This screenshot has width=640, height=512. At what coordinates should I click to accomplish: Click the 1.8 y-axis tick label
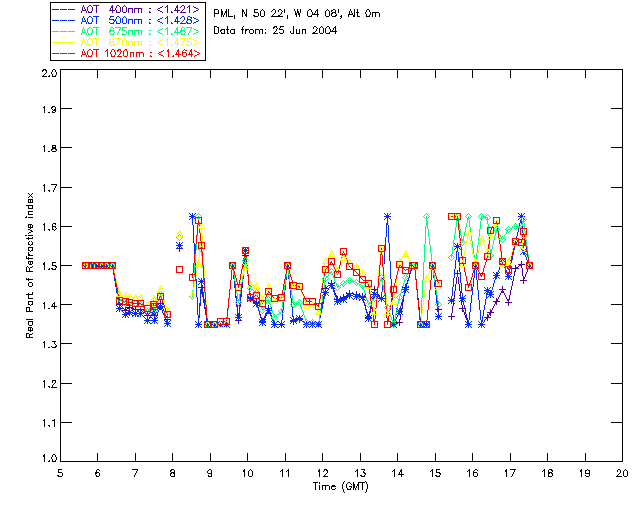coord(49,148)
